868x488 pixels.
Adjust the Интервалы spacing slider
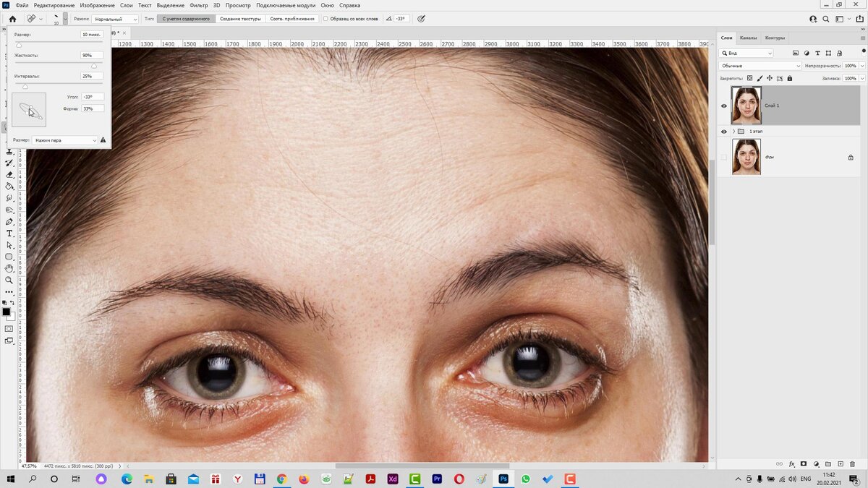25,86
